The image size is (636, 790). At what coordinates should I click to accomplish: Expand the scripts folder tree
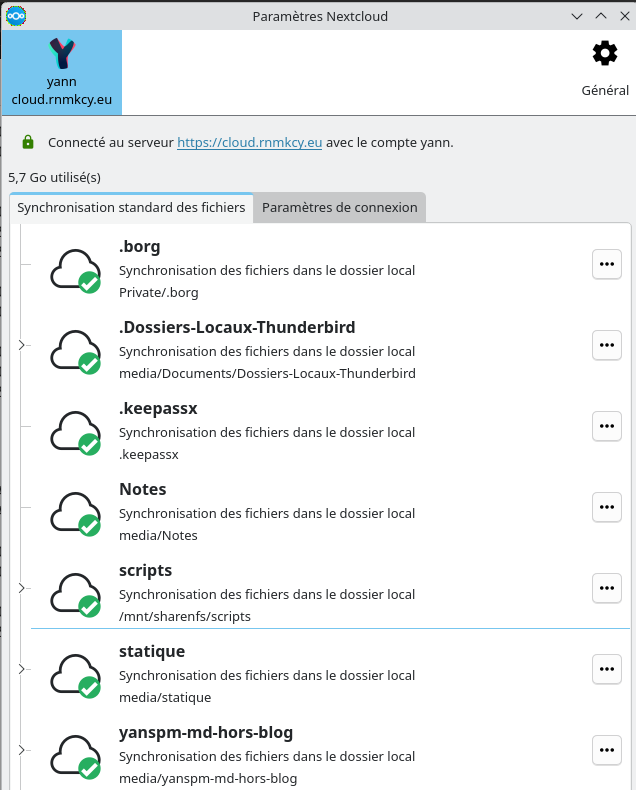click(x=21, y=588)
